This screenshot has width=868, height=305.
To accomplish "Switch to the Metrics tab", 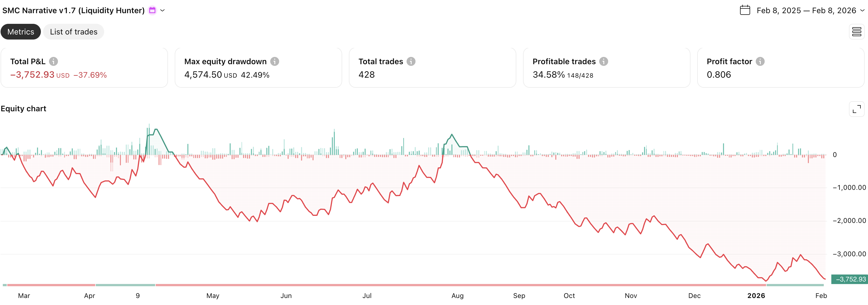I will click(20, 32).
